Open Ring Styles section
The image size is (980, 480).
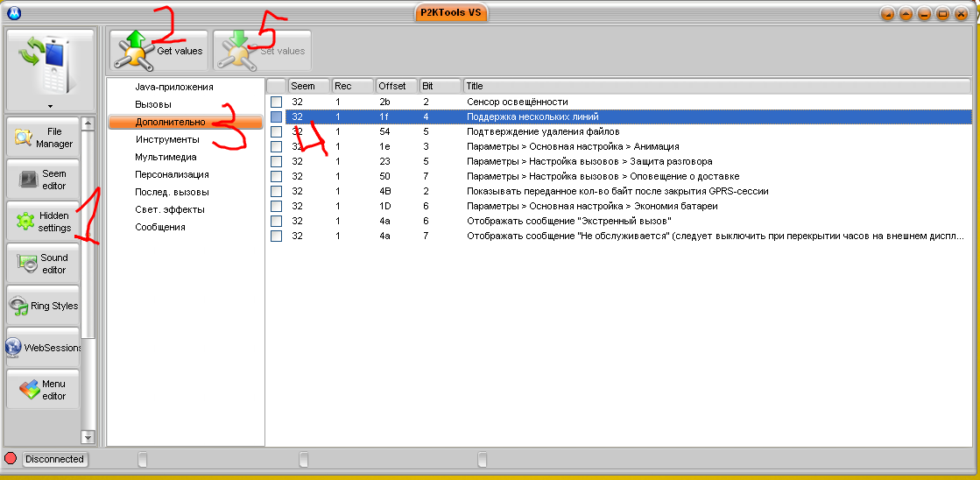click(x=43, y=306)
